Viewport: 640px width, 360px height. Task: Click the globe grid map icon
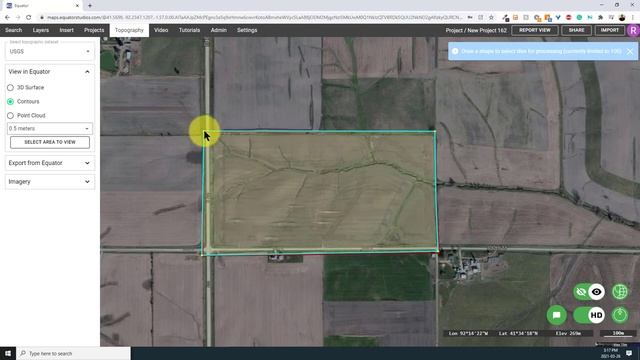pos(620,292)
